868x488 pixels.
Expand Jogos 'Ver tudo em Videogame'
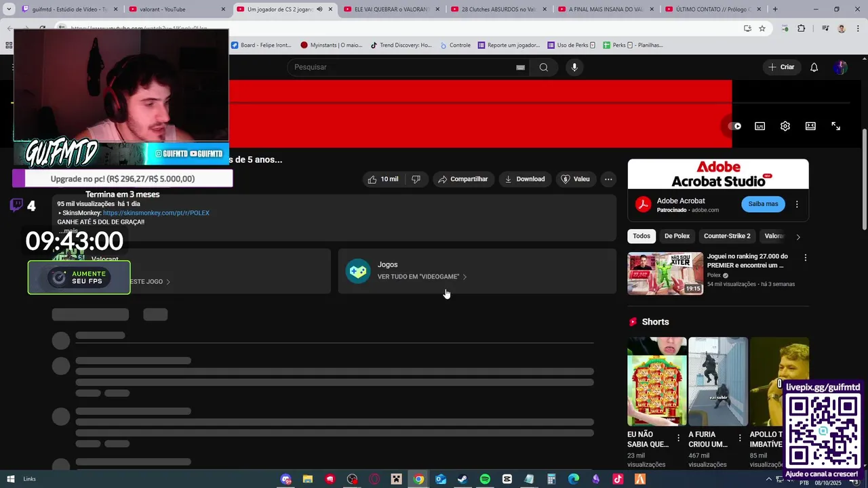pyautogui.click(x=422, y=277)
